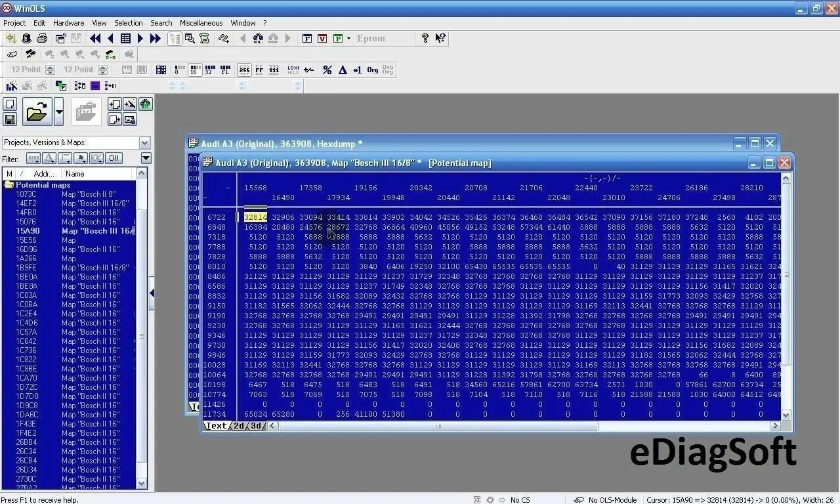This screenshot has width=840, height=504.
Task: Click the boxed F icon
Action: click(x=306, y=39)
